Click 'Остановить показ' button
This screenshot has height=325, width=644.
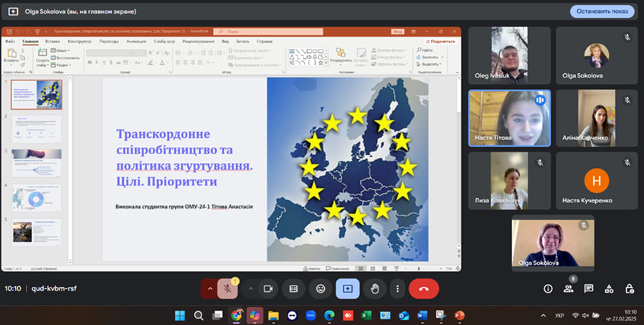tap(602, 11)
